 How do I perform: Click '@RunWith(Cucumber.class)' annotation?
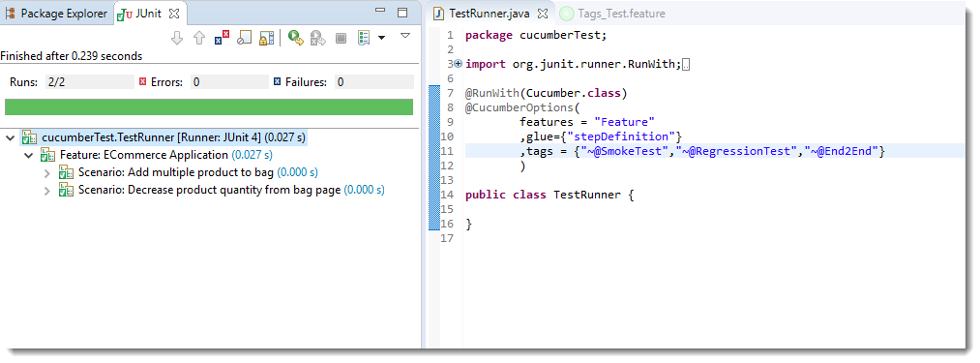[x=546, y=93]
